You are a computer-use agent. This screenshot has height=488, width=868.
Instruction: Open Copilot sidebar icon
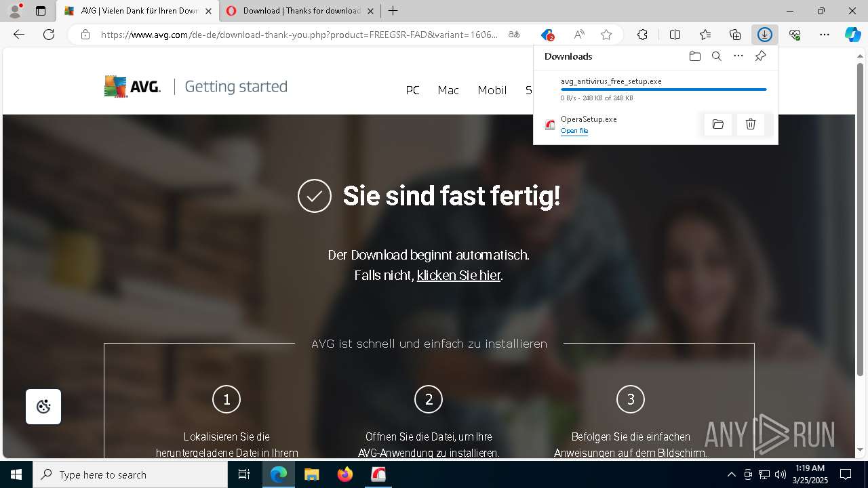coord(853,35)
